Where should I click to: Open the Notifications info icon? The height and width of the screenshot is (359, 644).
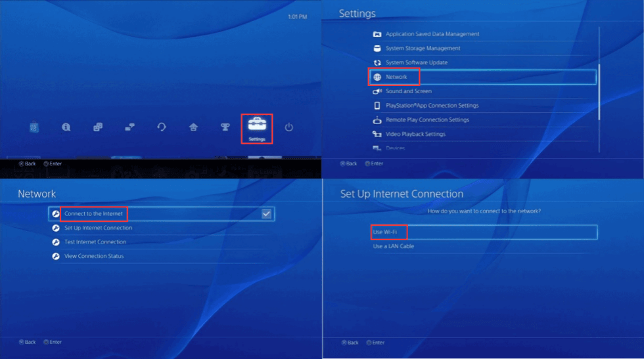(66, 127)
